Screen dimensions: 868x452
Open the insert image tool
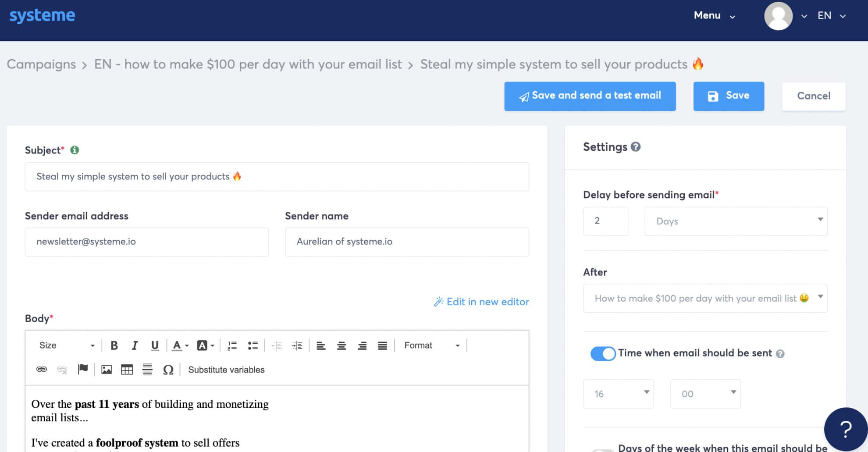coord(106,370)
